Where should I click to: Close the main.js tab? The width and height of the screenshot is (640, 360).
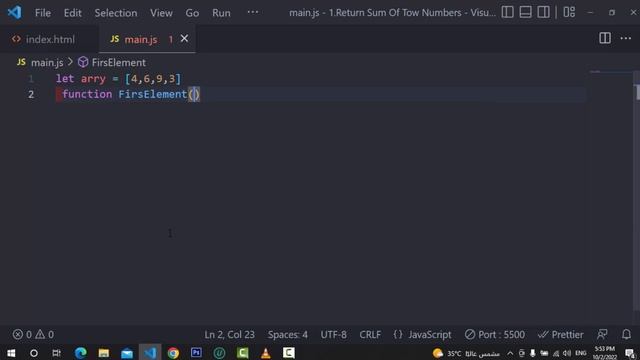point(184,38)
